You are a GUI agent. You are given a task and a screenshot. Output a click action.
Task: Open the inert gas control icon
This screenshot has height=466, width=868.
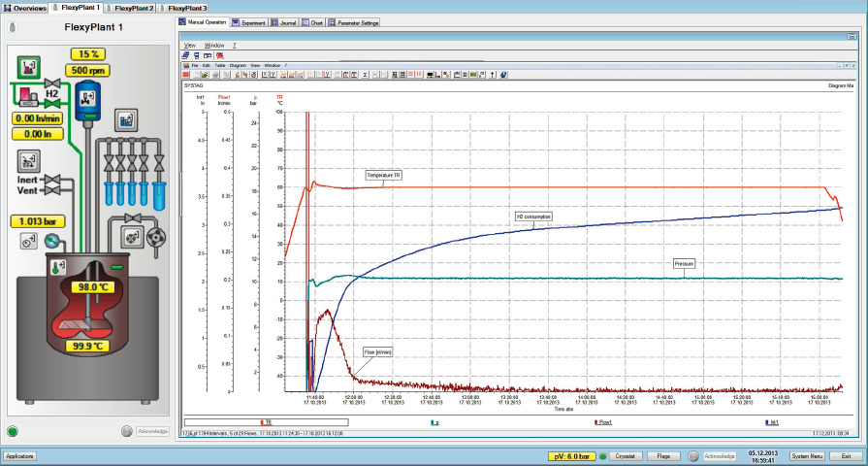tap(29, 160)
